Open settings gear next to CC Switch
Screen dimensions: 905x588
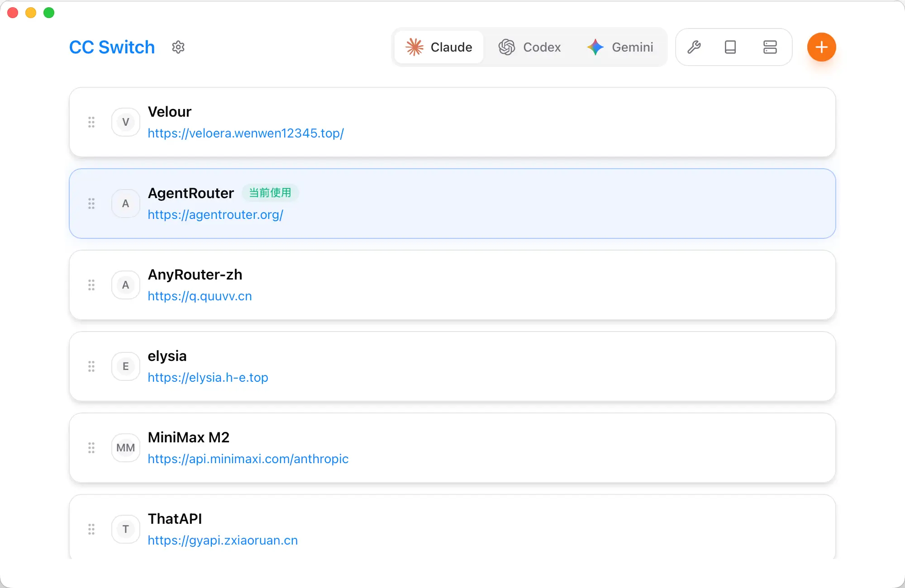[x=178, y=47]
